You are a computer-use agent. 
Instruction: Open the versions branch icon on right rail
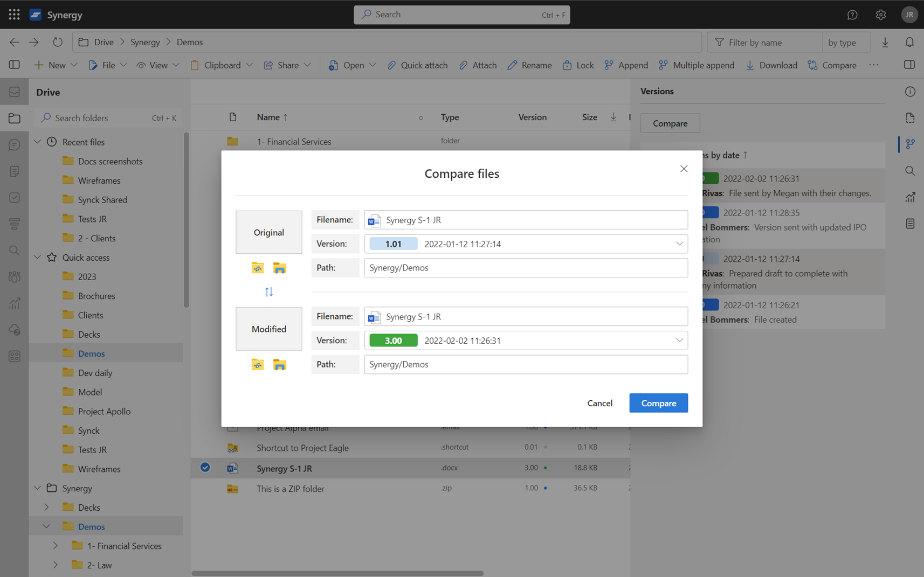[x=910, y=144]
